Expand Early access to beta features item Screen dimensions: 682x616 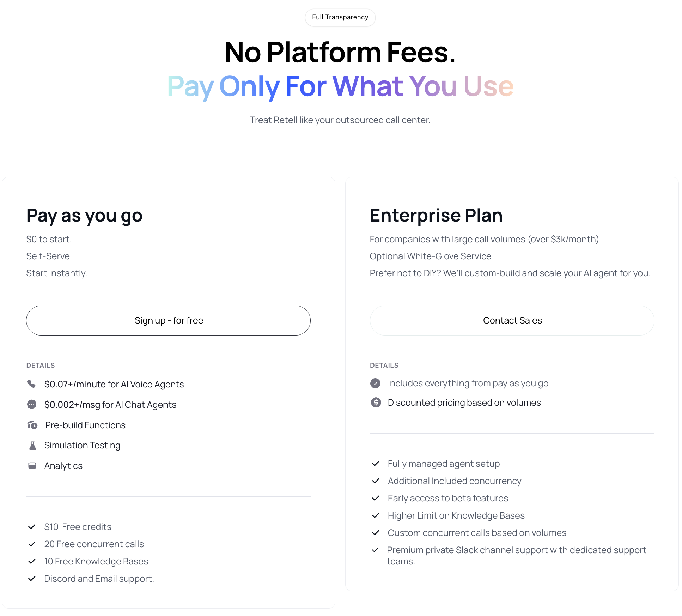447,498
